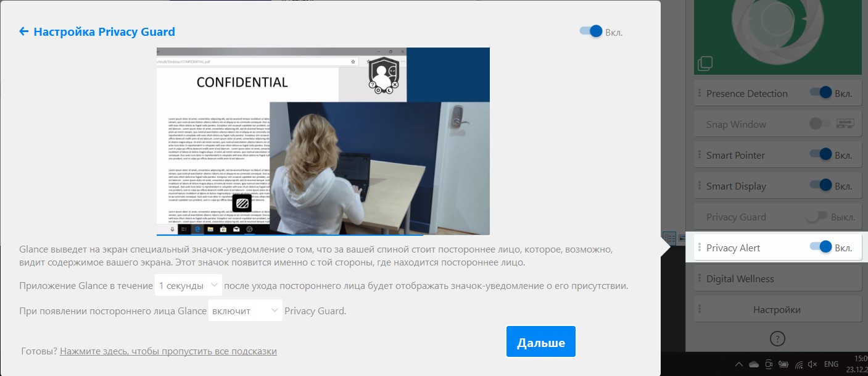Open the Настройка Privacy Guard header link

pos(104,31)
